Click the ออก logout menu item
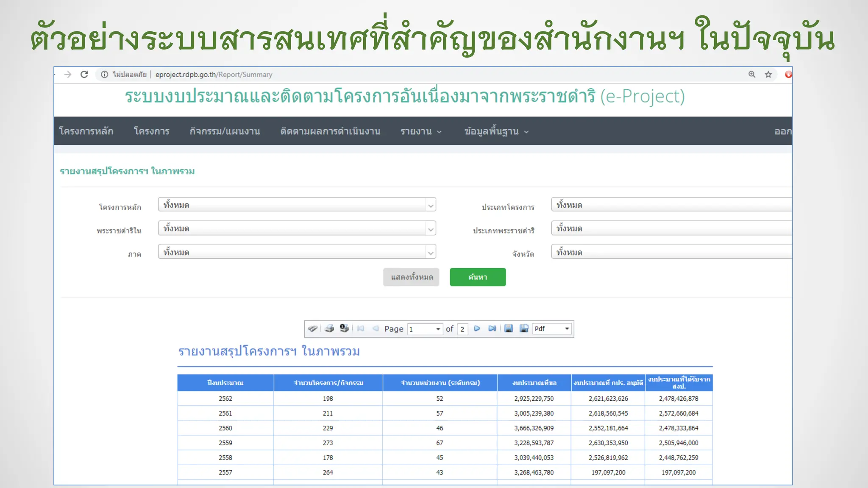 (x=783, y=131)
